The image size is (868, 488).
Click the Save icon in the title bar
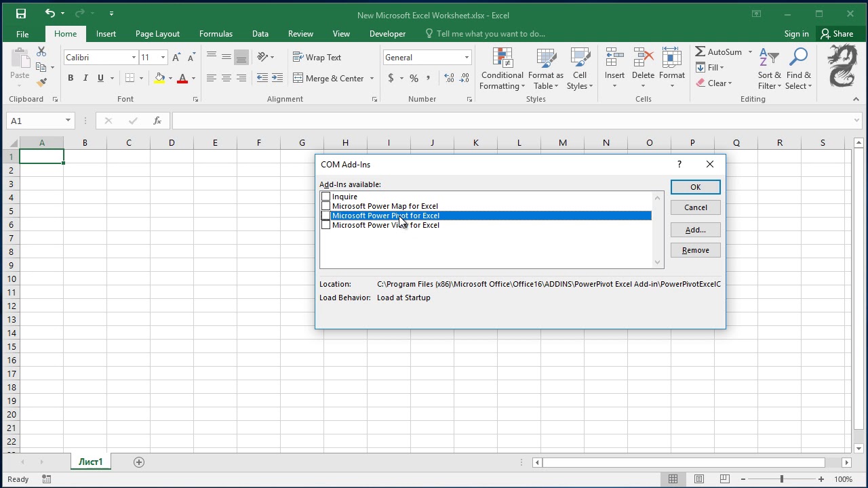[20, 14]
